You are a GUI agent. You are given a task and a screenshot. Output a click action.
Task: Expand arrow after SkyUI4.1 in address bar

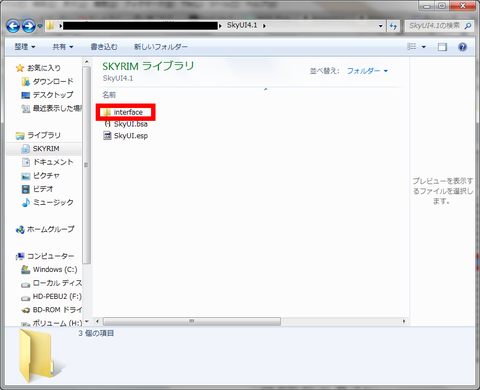(x=264, y=26)
